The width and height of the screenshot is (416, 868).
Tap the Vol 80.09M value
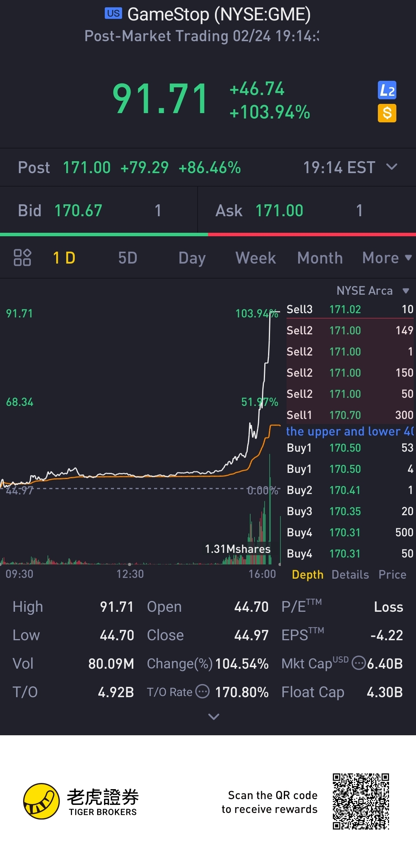[111, 664]
